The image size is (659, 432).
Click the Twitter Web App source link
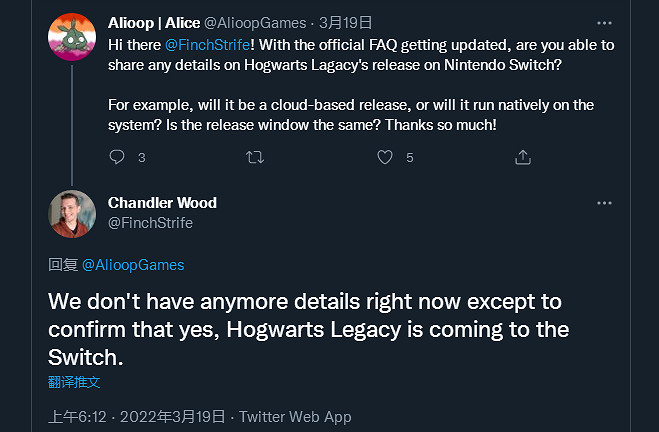pyautogui.click(x=295, y=417)
